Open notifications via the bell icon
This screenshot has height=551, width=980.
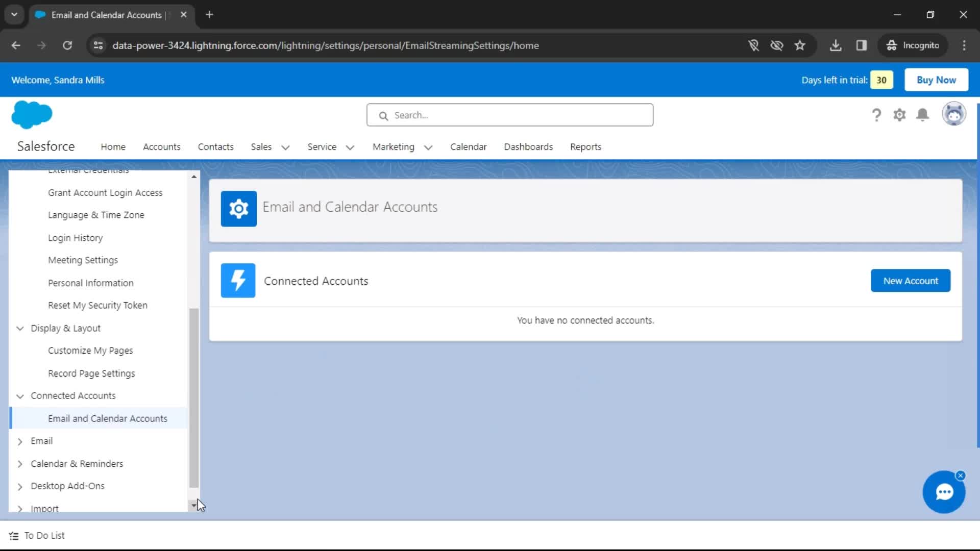point(923,115)
